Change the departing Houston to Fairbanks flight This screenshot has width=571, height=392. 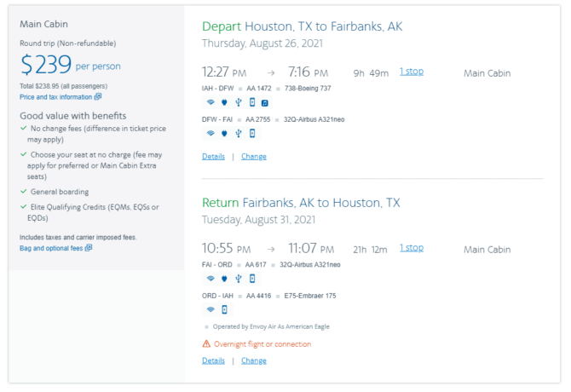pos(253,156)
